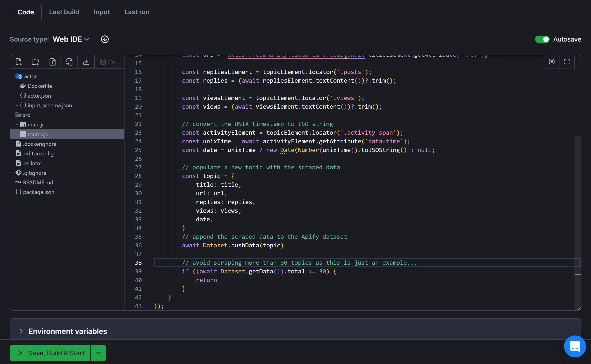Open the Last run tab
This screenshot has width=591, height=364.
click(137, 12)
